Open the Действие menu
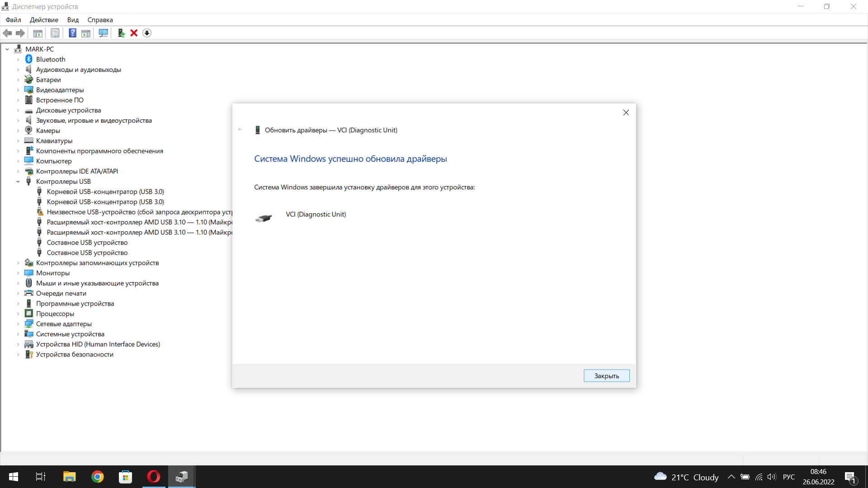This screenshot has height=488, width=868. (x=44, y=20)
